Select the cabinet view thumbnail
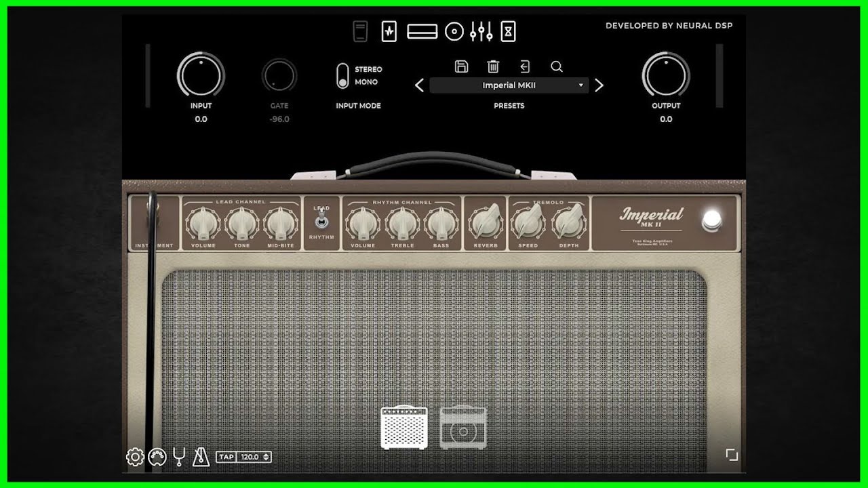The image size is (868, 488). (463, 428)
